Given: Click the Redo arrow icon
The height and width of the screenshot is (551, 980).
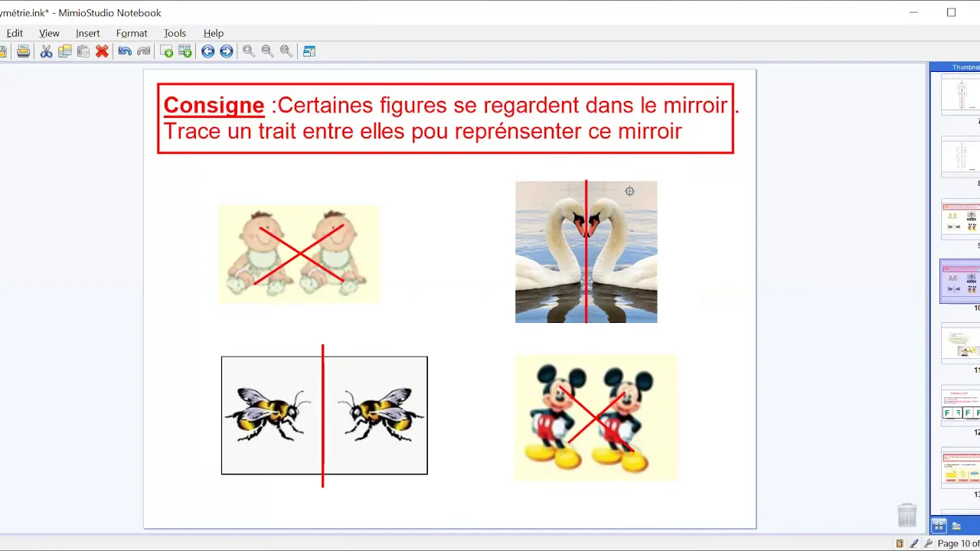Looking at the screenshot, I should point(144,51).
